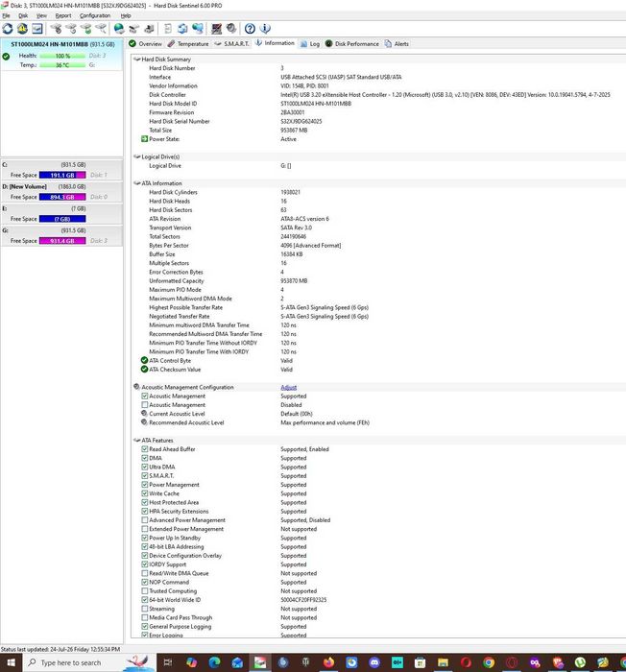Toggle the disabled Acoustic Management checkbox

[144, 404]
